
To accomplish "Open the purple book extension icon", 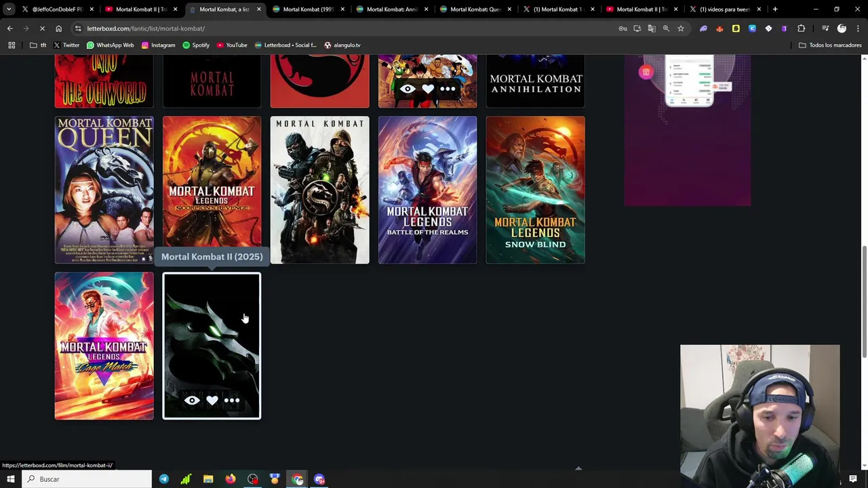I will [785, 28].
